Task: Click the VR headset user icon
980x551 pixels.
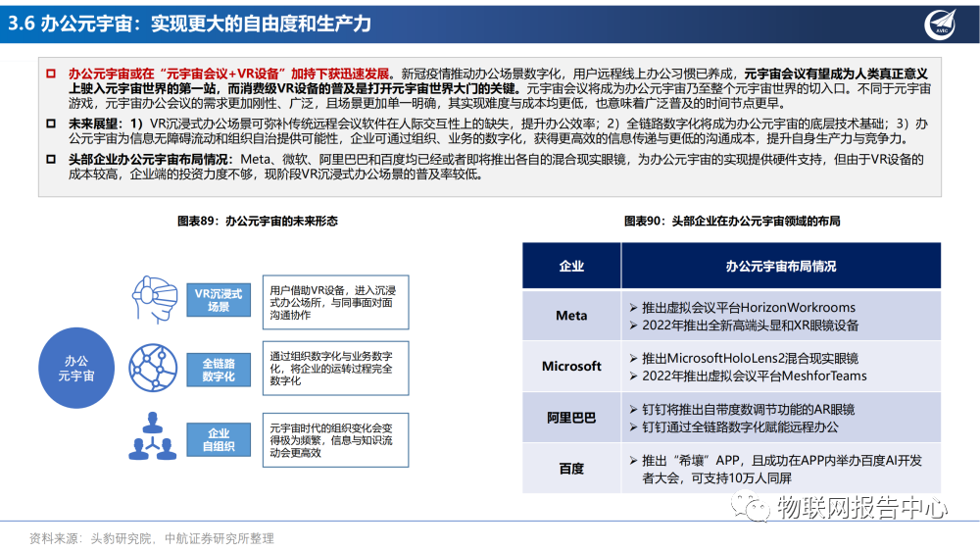Action: pyautogui.click(x=155, y=300)
